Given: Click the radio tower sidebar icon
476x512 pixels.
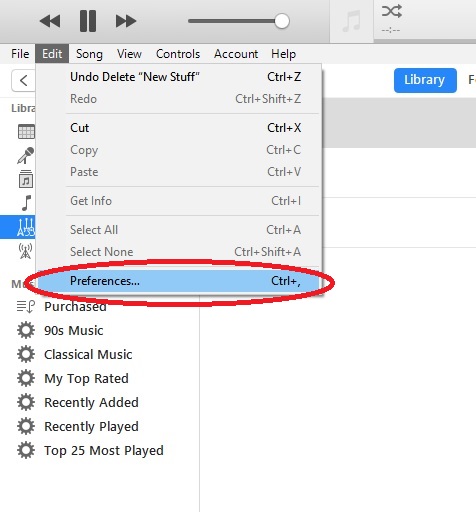Looking at the screenshot, I should pyautogui.click(x=25, y=251).
